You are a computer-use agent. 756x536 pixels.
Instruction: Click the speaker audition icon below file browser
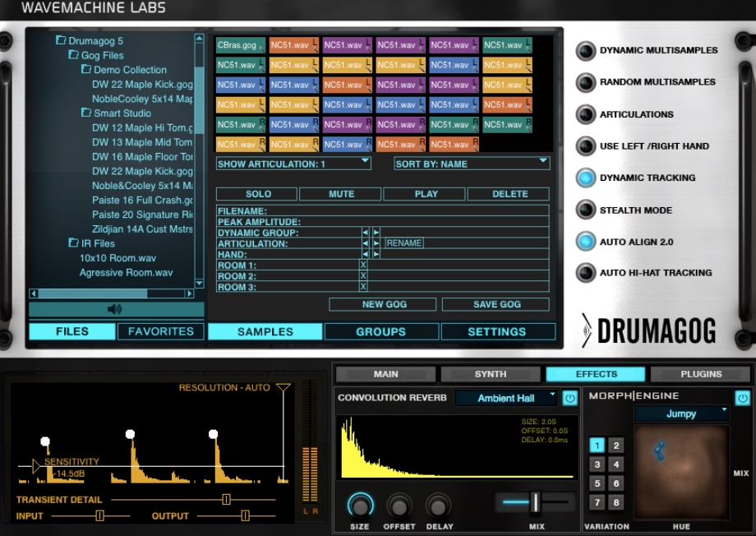coord(115,309)
